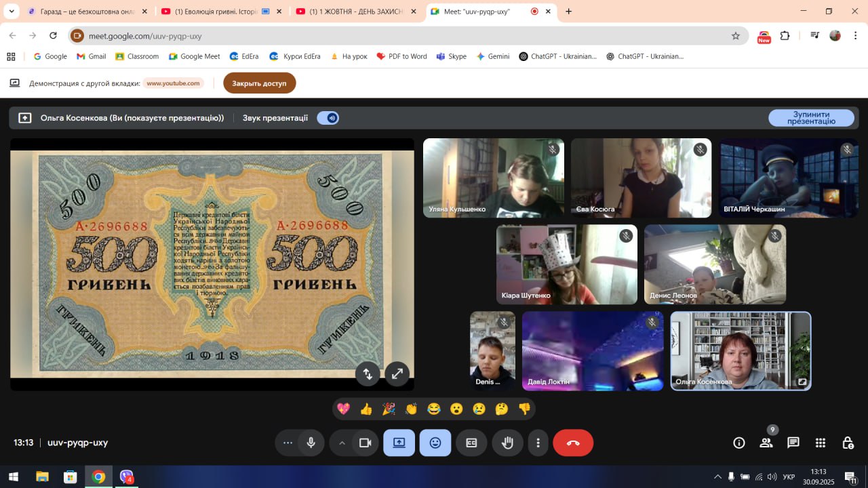This screenshot has height=488, width=868.
Task: Click the Зупинити презентацію button
Action: (x=811, y=118)
